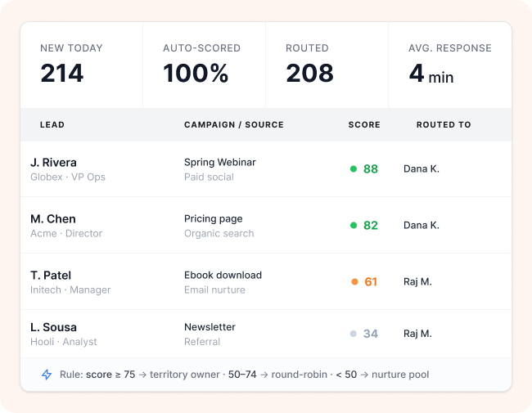The image size is (532, 413).
Task: Click the 4 min response value
Action: (x=431, y=74)
